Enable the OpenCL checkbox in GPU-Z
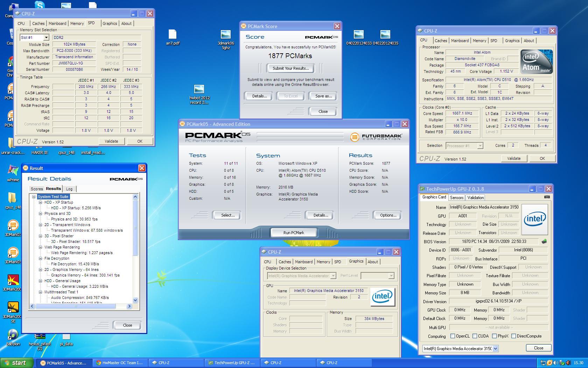Screen dimensions: 588x368 tap(453, 336)
